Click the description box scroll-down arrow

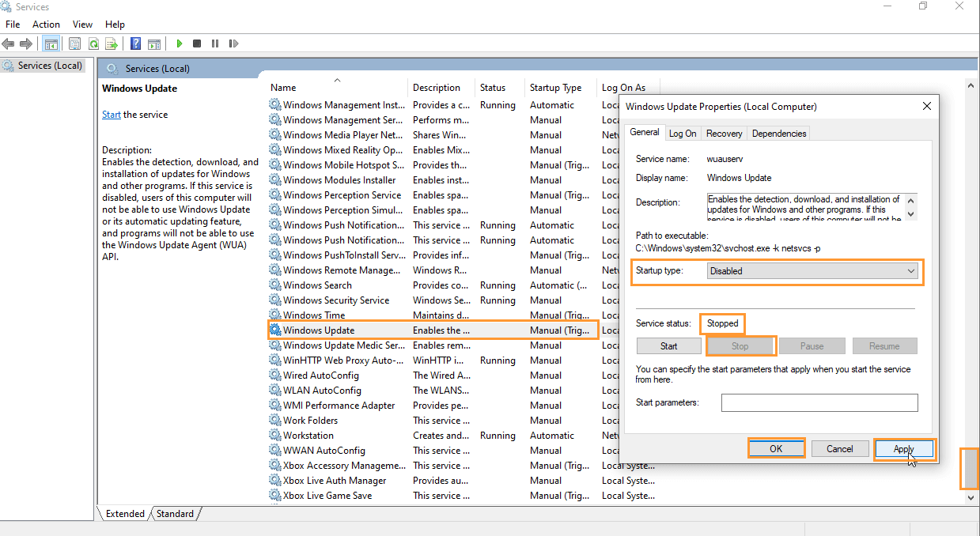pyautogui.click(x=911, y=214)
